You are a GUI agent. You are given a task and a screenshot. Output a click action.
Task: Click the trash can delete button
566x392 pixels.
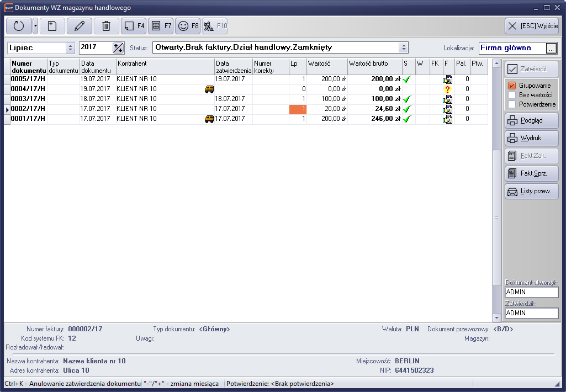click(x=107, y=26)
